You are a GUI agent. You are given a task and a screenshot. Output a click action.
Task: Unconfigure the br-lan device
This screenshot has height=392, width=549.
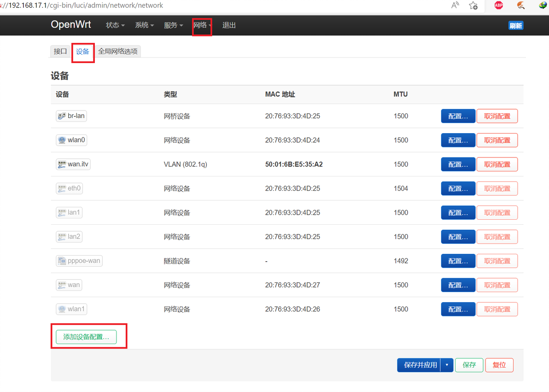(497, 116)
